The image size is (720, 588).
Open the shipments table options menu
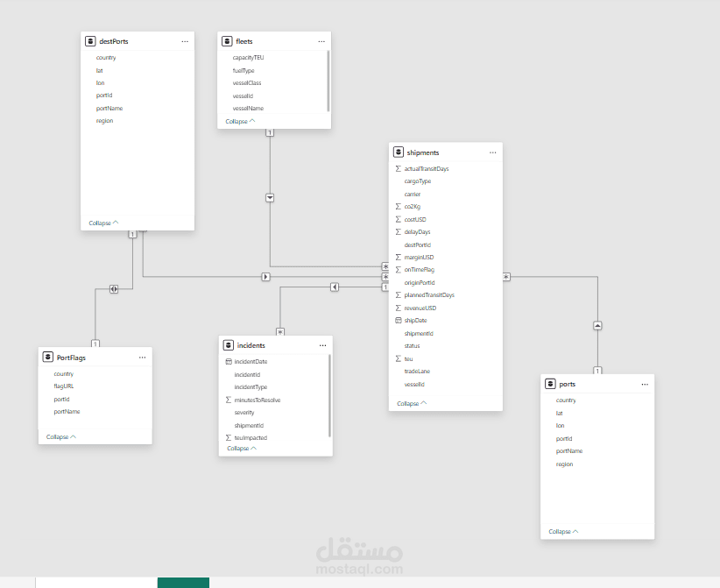(493, 152)
